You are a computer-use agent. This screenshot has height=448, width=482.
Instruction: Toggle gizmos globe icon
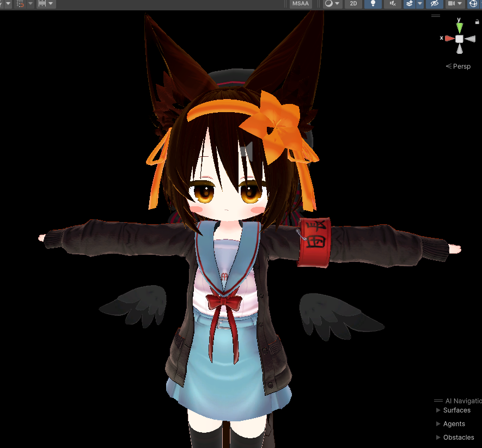474,4
